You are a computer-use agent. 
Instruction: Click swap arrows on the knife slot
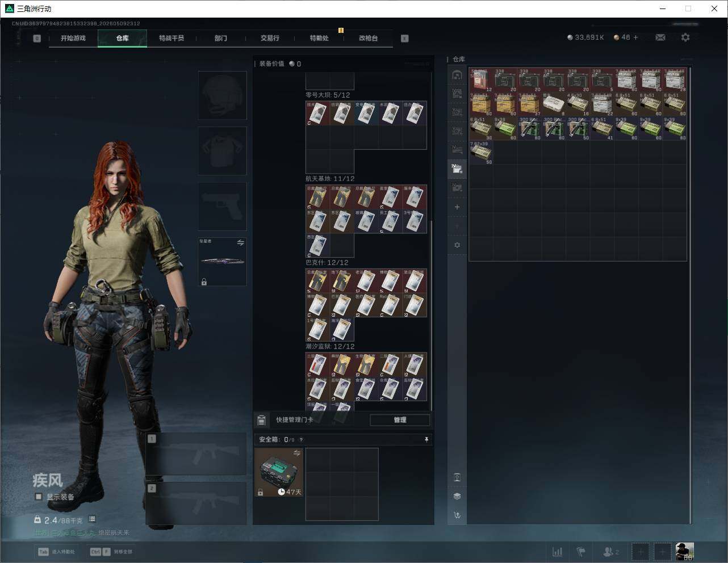241,243
